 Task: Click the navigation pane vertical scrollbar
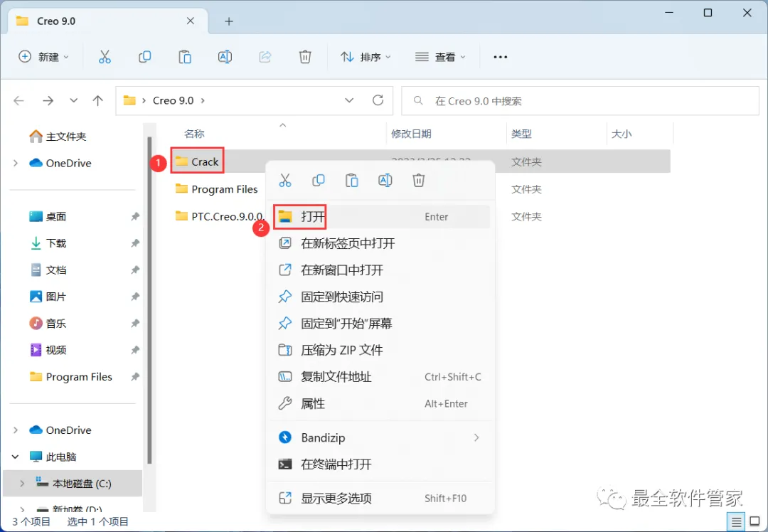pos(149,300)
